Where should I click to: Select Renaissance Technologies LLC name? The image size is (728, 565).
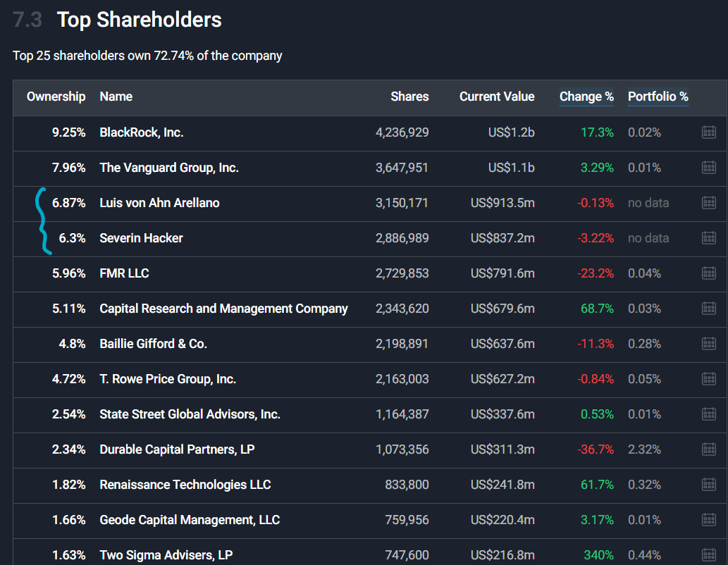click(185, 485)
